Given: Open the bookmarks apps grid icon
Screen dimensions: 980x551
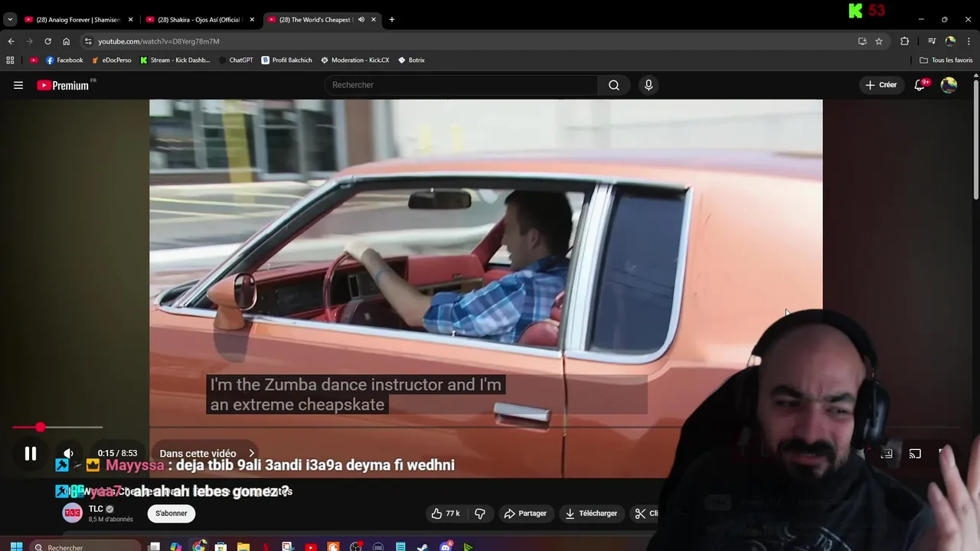Looking at the screenshot, I should [x=10, y=60].
